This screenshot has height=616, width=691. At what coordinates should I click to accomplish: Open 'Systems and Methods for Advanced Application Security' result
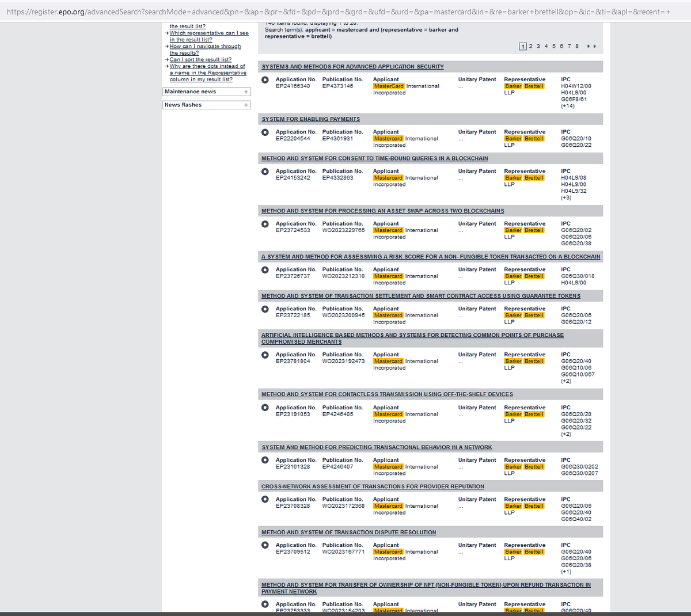click(x=352, y=67)
